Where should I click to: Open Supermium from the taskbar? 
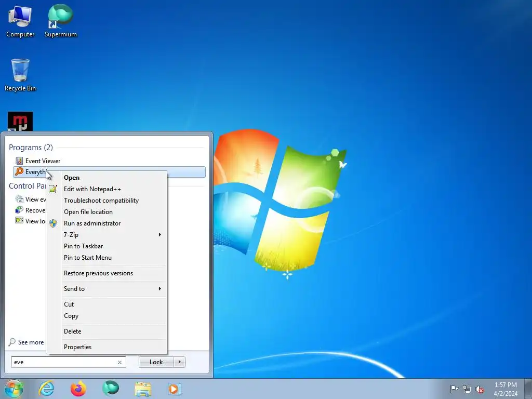point(111,389)
